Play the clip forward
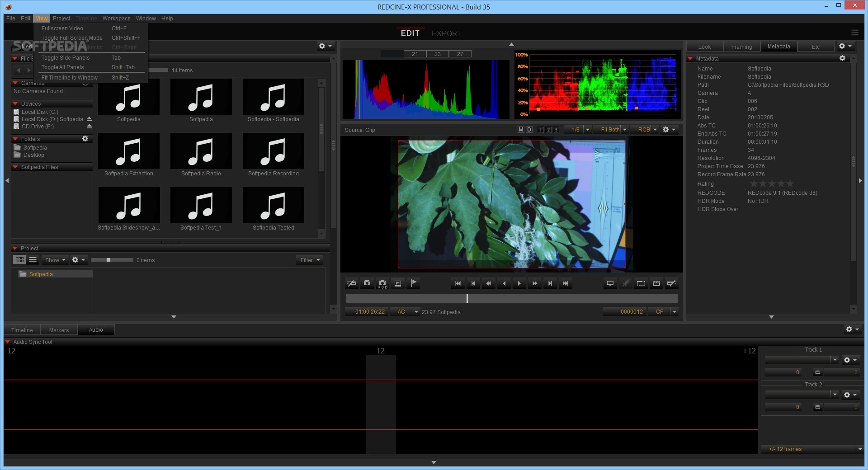This screenshot has height=470, width=868. point(519,283)
